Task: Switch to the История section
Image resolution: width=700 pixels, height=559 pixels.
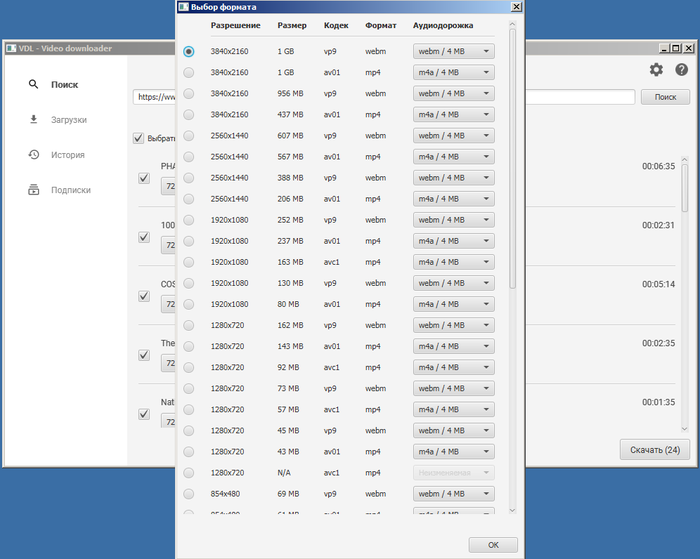Action: point(68,155)
